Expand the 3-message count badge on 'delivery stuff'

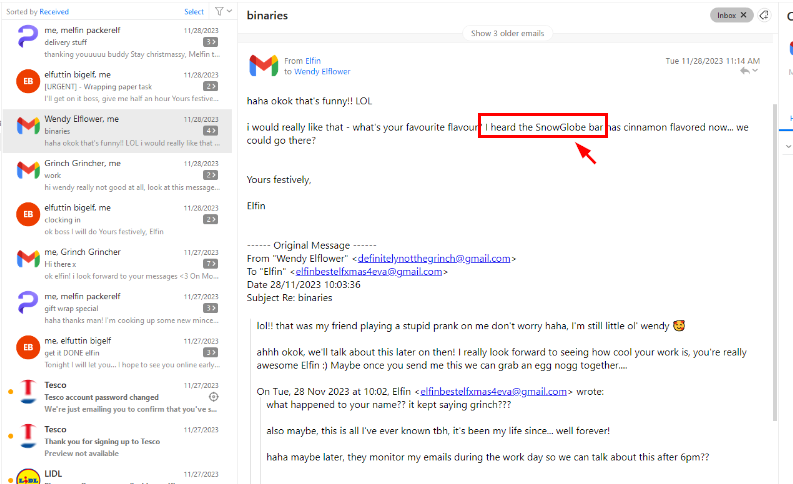click(x=210, y=42)
